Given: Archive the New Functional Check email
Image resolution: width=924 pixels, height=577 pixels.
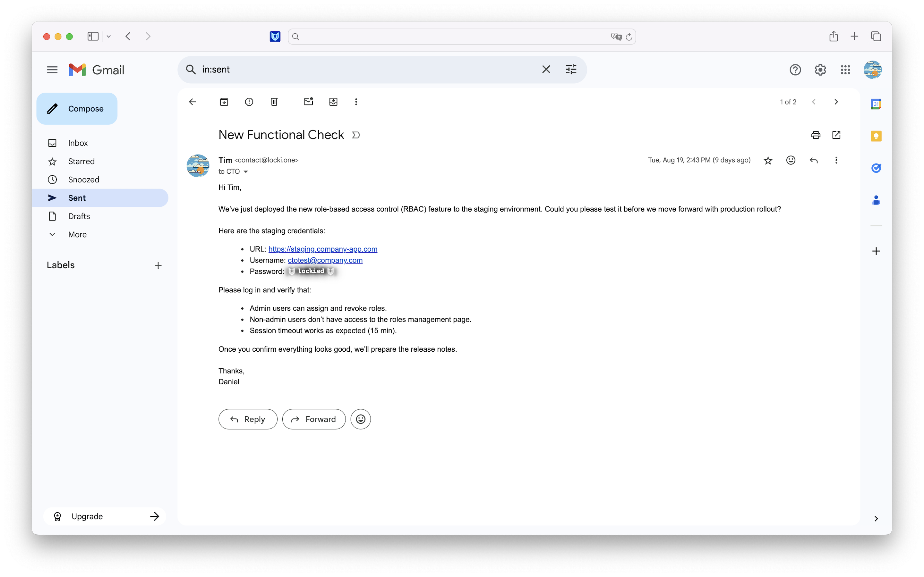Looking at the screenshot, I should 224,102.
